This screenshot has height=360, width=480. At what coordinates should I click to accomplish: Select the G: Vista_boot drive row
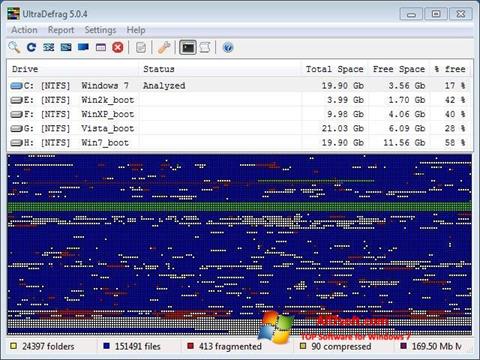[239, 128]
